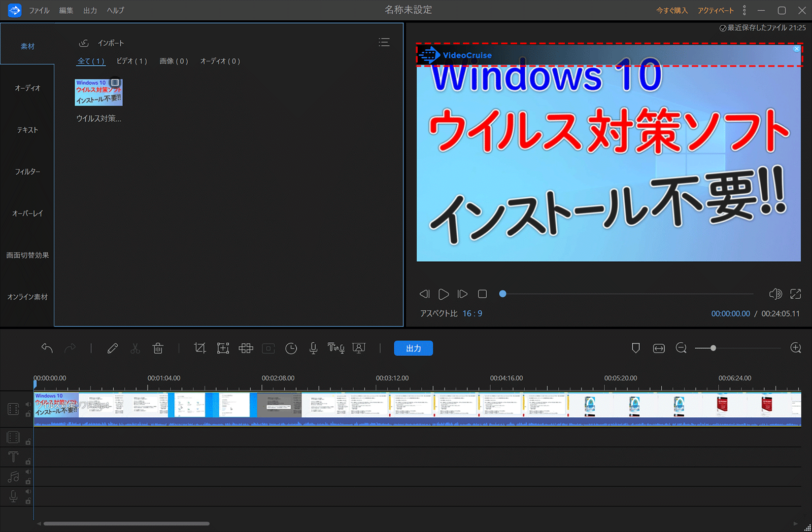The height and width of the screenshot is (532, 812).
Task: Click the main video track film icon
Action: [x=13, y=409]
